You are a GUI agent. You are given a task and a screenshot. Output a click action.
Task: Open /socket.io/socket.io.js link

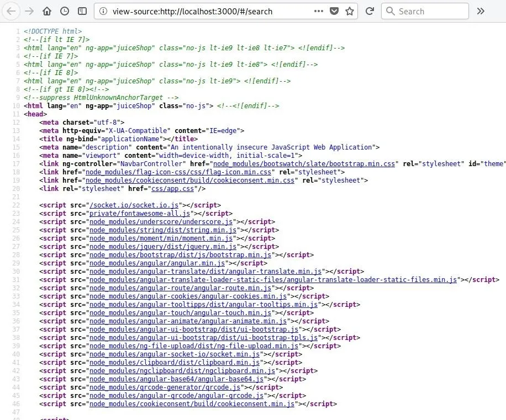coord(134,205)
